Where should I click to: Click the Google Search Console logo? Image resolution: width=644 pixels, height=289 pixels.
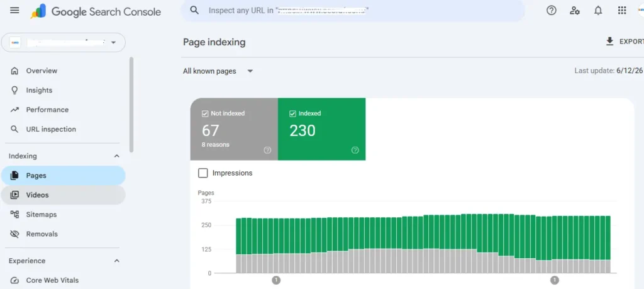point(96,11)
